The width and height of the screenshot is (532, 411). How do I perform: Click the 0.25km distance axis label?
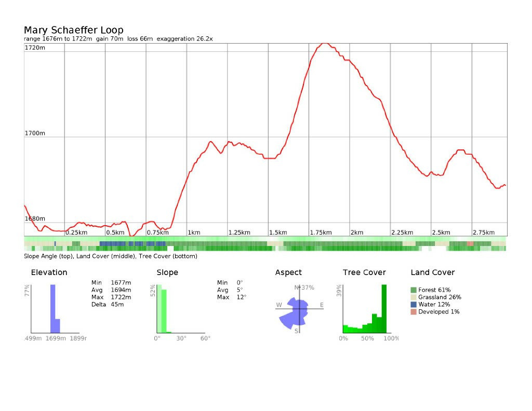pos(76,232)
